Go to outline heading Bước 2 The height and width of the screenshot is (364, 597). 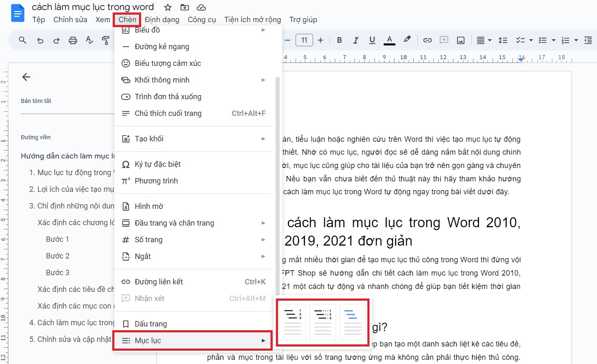(x=58, y=256)
